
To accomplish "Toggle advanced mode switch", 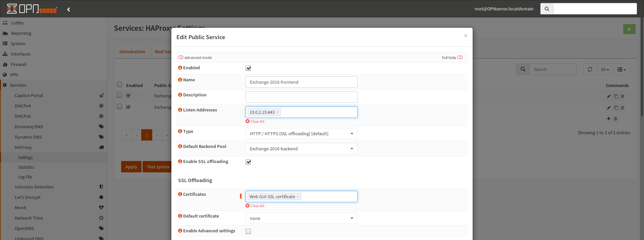I will coord(181,57).
